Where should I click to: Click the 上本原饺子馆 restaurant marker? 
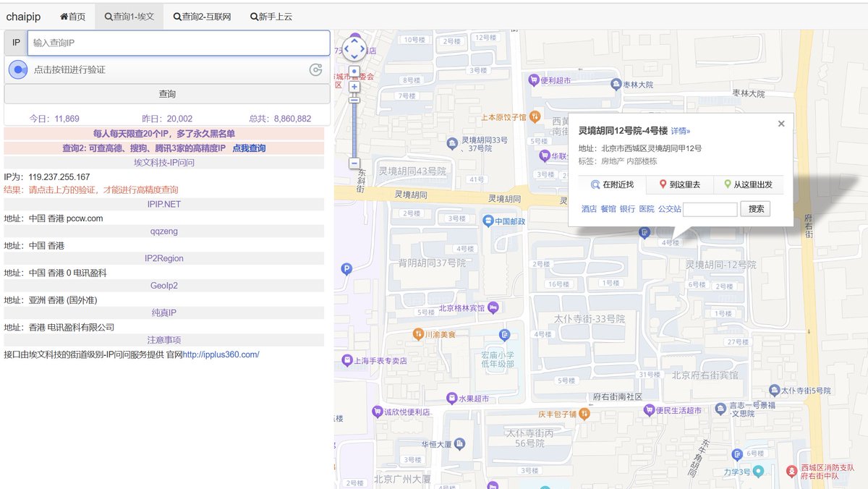pyautogui.click(x=534, y=116)
